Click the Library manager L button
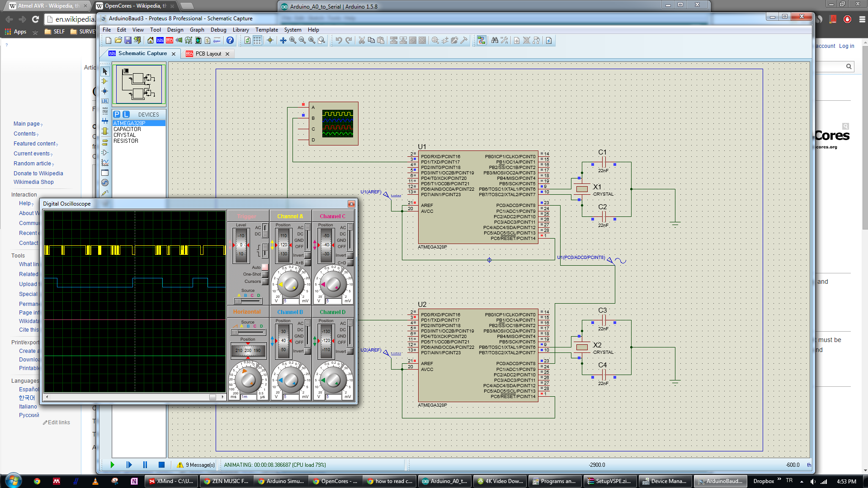868x488 pixels. pos(126,114)
